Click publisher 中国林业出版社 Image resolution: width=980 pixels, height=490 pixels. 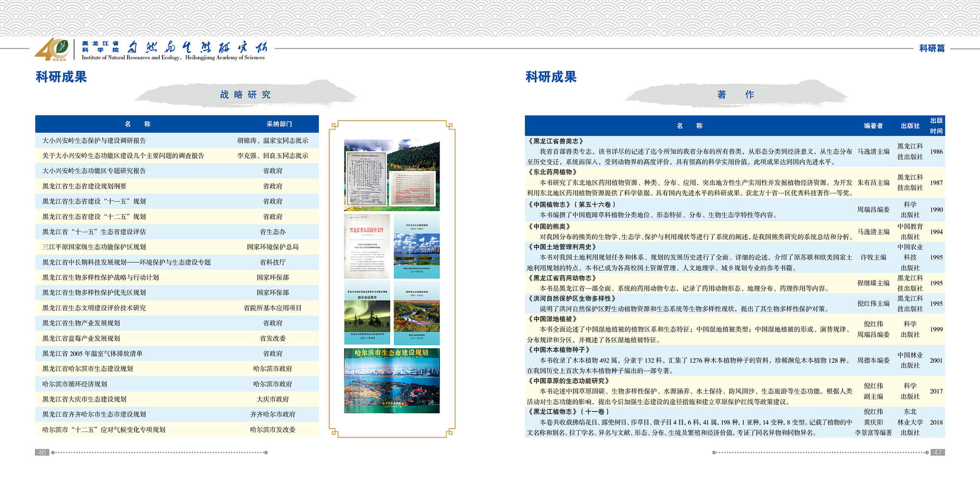tap(910, 360)
